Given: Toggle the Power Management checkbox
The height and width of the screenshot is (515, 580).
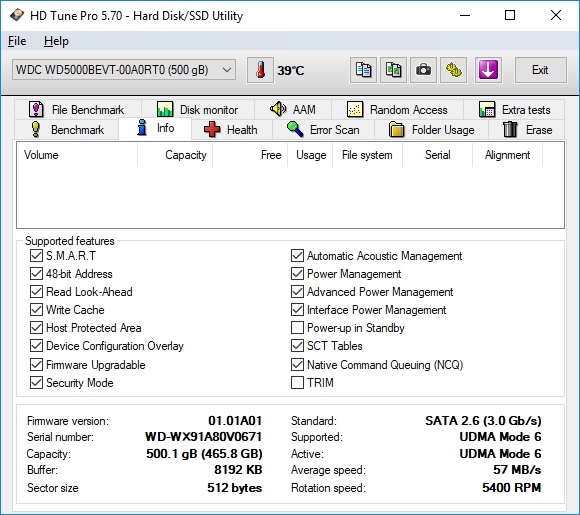Looking at the screenshot, I should 297,274.
